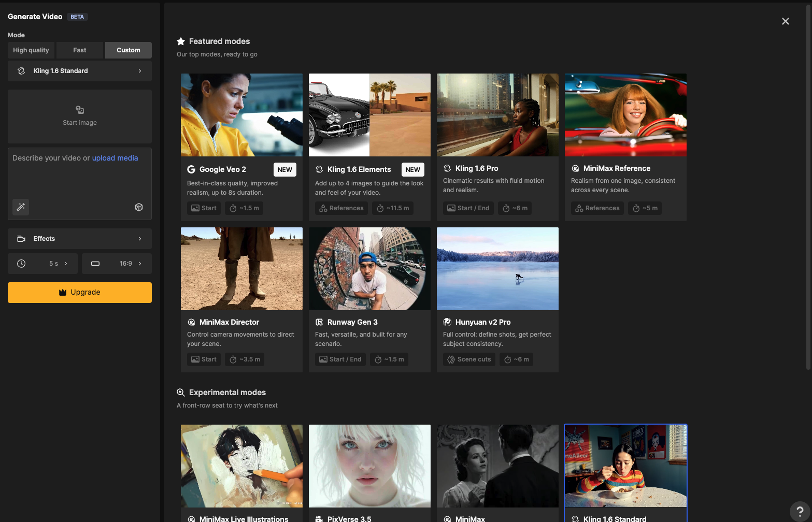
Task: Select the Hunyuan v2 Pro lake thumbnail
Action: point(497,269)
